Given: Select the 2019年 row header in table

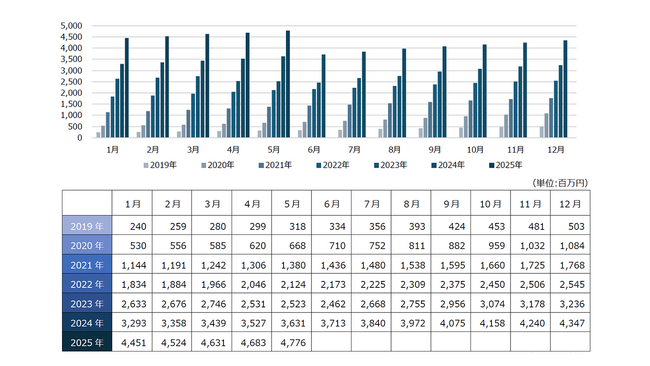Looking at the screenshot, I should click(x=87, y=226).
